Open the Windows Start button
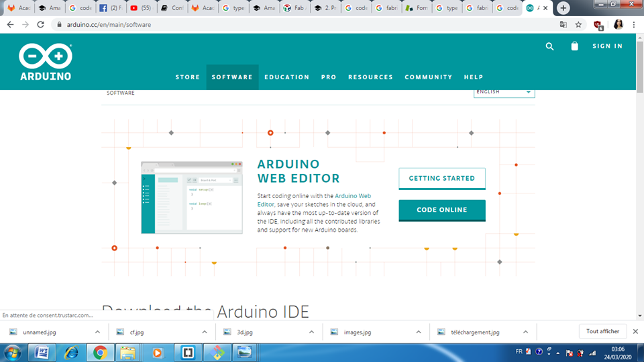 point(12,353)
